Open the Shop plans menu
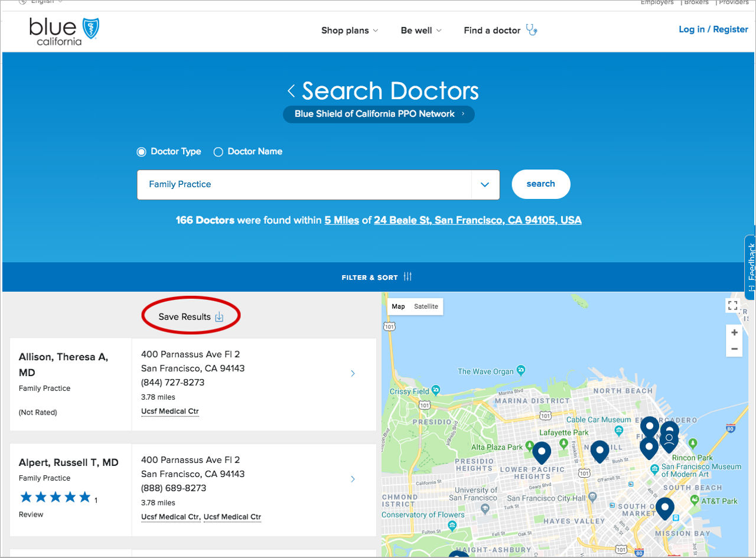Screen dimensions: 756x558 tap(350, 31)
